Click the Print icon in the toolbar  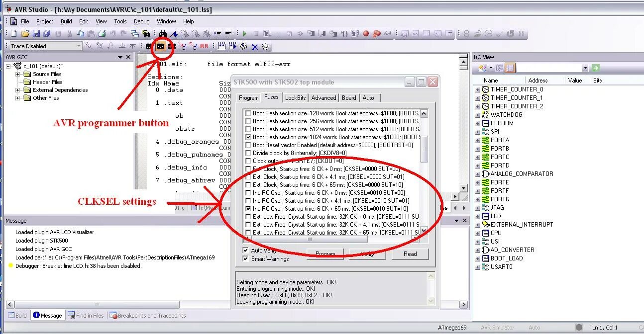tap(102, 34)
